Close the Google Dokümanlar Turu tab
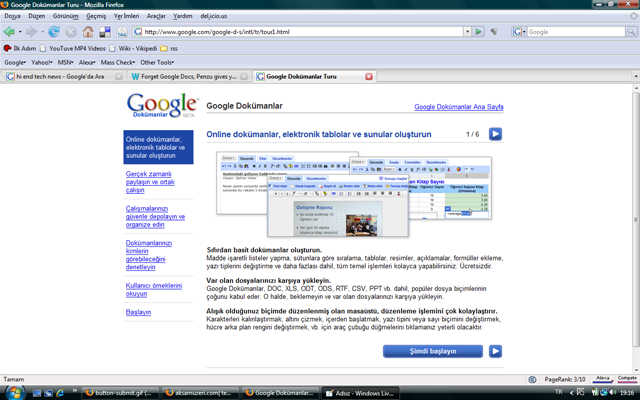 tap(369, 76)
